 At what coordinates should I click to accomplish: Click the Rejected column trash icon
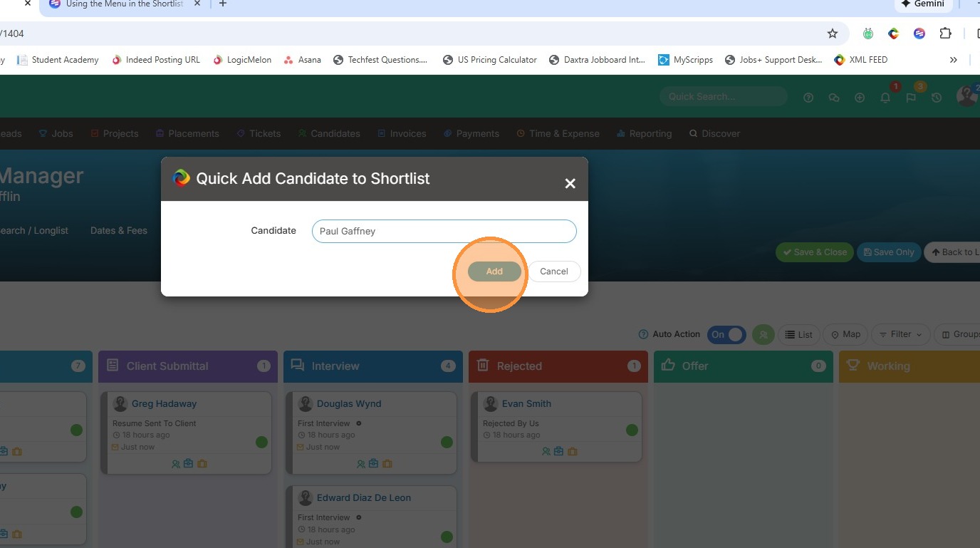[483, 365]
